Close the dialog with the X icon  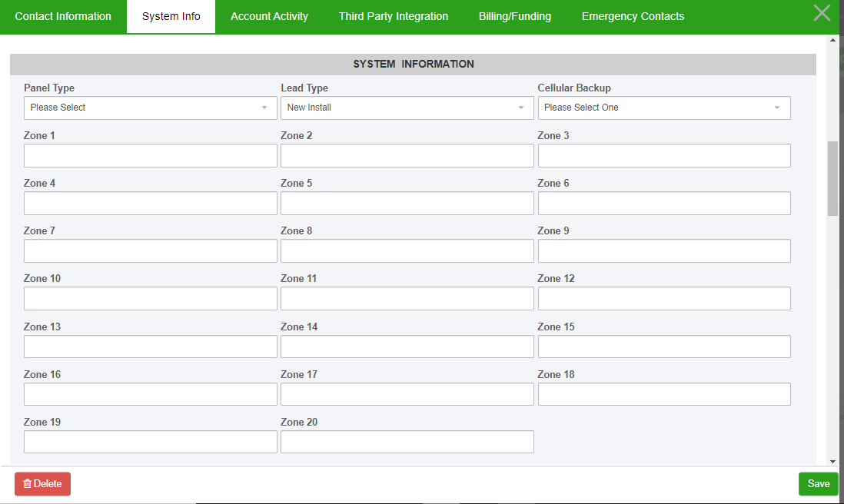tap(822, 13)
